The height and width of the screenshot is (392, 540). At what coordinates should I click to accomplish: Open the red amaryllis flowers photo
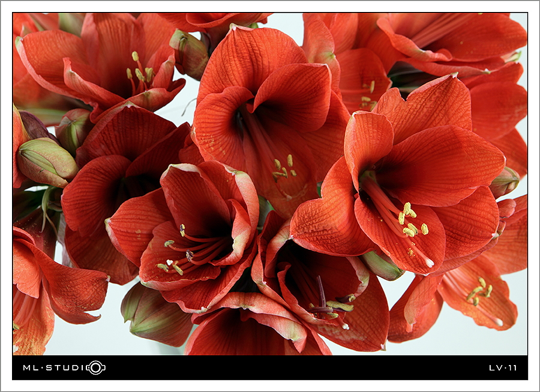[270, 184]
